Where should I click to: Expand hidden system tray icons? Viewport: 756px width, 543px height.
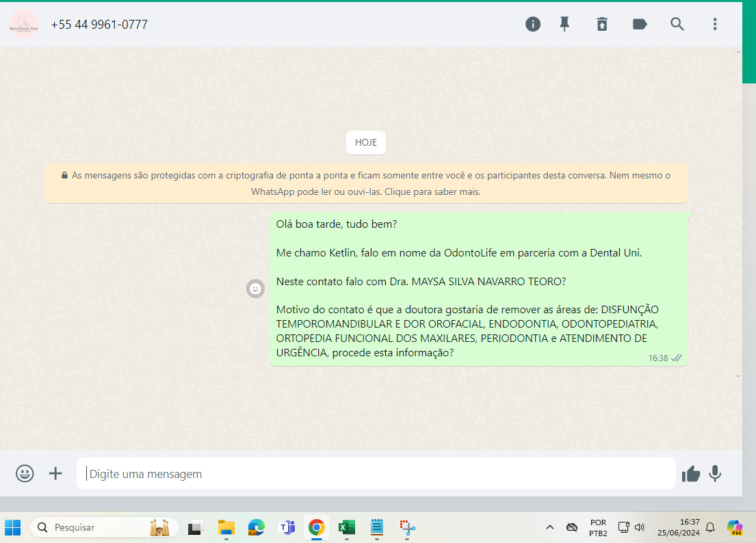[549, 527]
